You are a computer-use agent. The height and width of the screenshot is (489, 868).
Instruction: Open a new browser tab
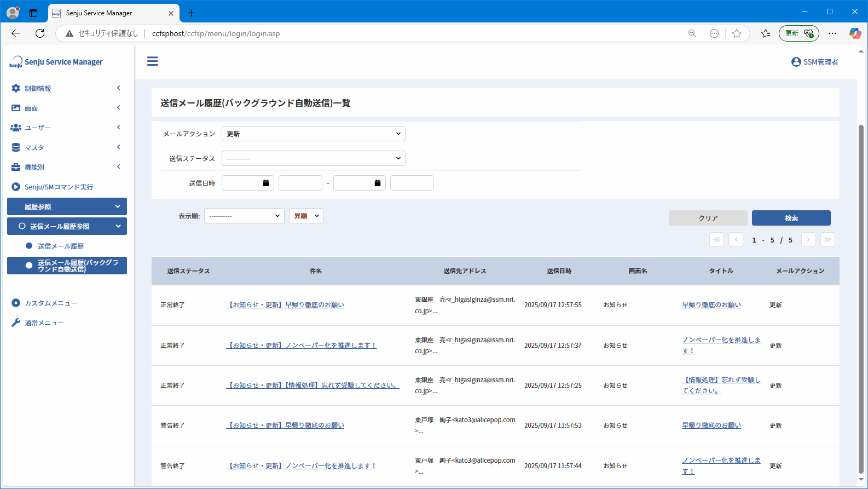[191, 13]
